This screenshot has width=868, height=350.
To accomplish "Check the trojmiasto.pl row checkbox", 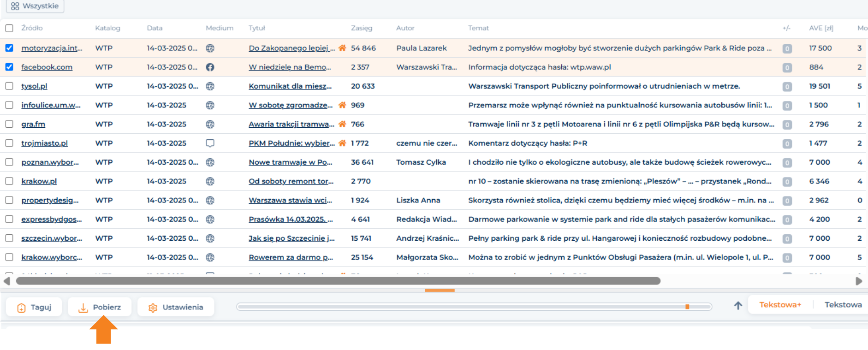I will (x=9, y=143).
